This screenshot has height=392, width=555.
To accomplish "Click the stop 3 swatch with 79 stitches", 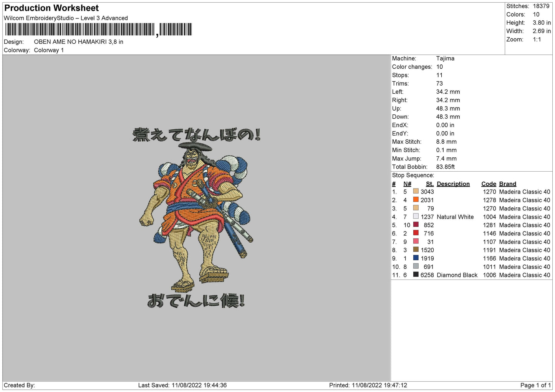I will point(416,208).
